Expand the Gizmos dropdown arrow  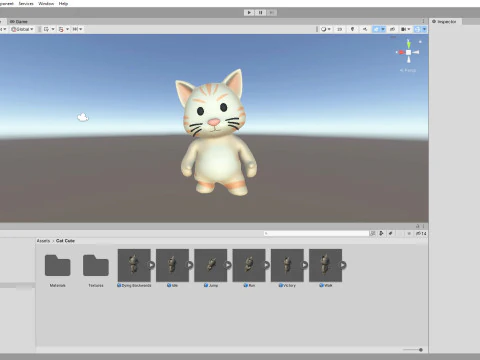(424, 29)
